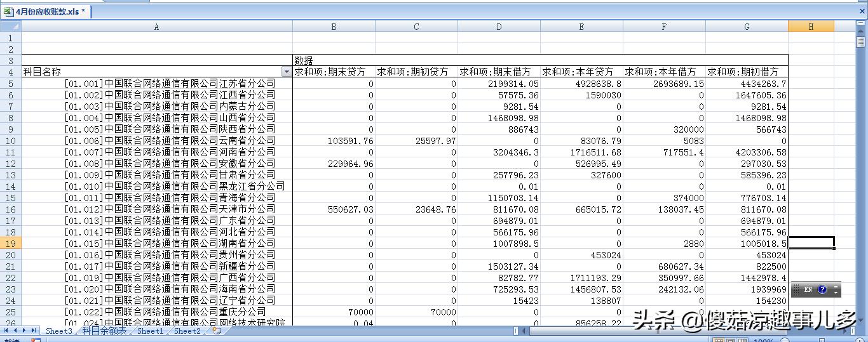Click the cell containing 4203306.58
Viewport: 868px width, 342px height.
point(747,152)
